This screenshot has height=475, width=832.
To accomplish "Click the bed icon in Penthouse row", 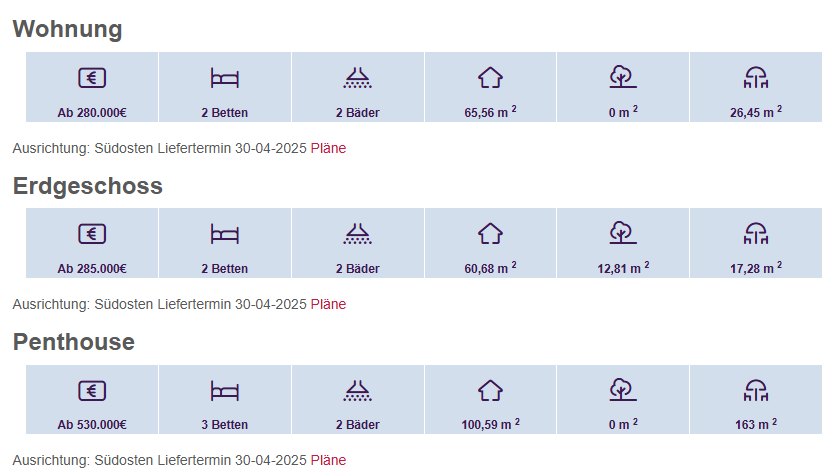I will click(225, 390).
